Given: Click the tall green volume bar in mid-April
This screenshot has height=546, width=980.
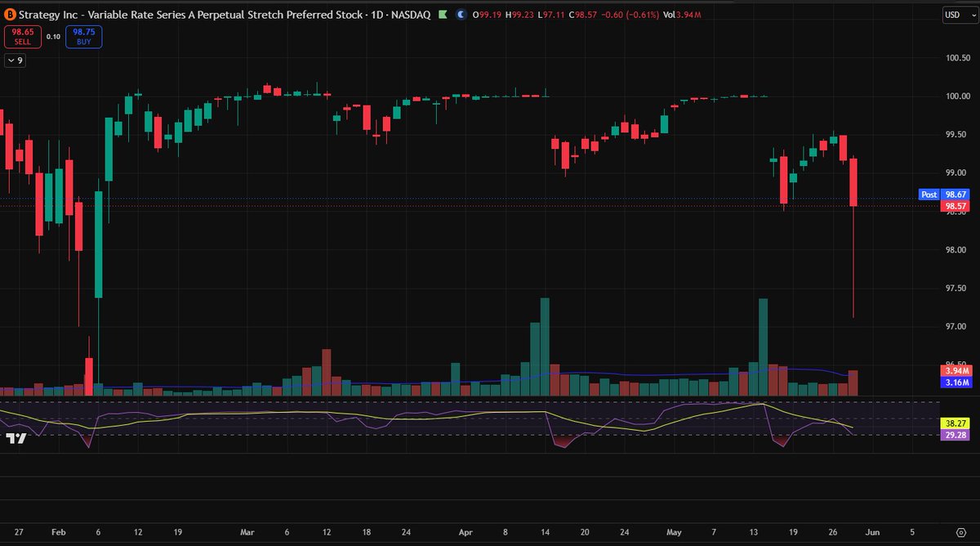Looking at the screenshot, I should coord(545,347).
